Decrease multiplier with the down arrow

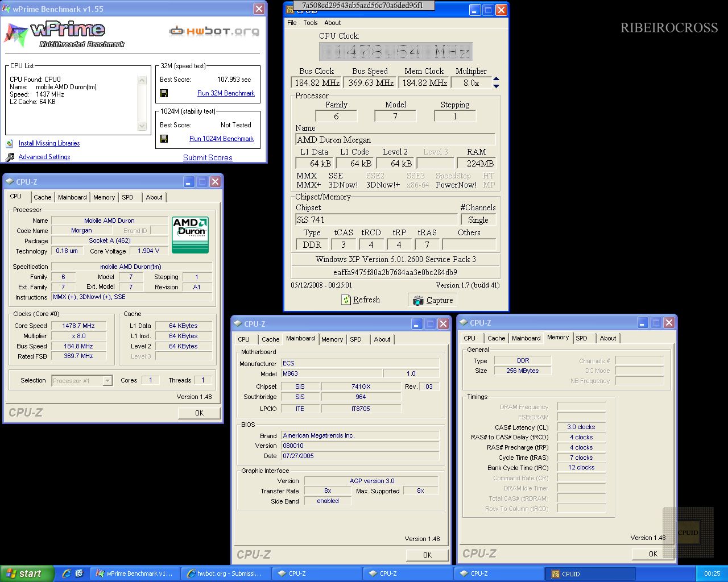tap(496, 86)
